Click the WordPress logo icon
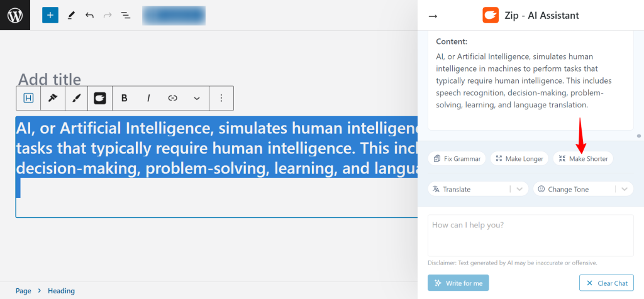This screenshot has height=299, width=644. coord(15,15)
